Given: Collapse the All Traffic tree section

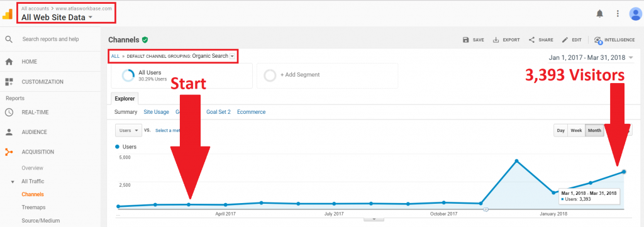Looking at the screenshot, I should (x=13, y=182).
